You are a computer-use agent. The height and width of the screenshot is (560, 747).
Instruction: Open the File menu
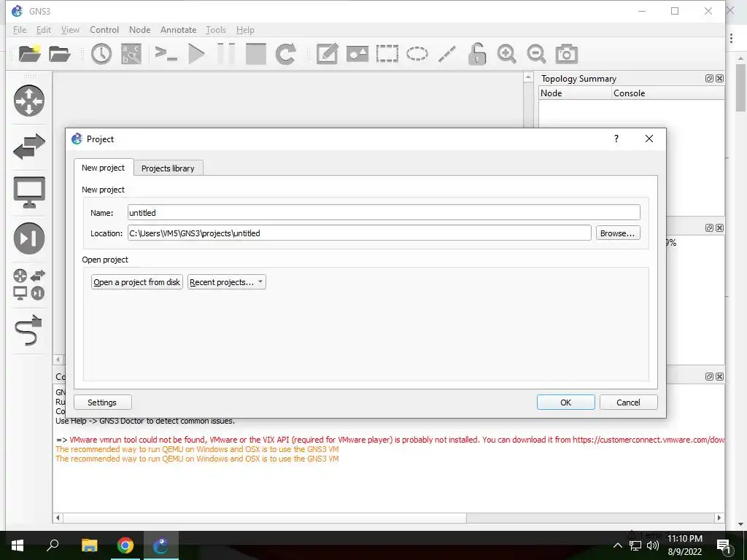pos(20,29)
